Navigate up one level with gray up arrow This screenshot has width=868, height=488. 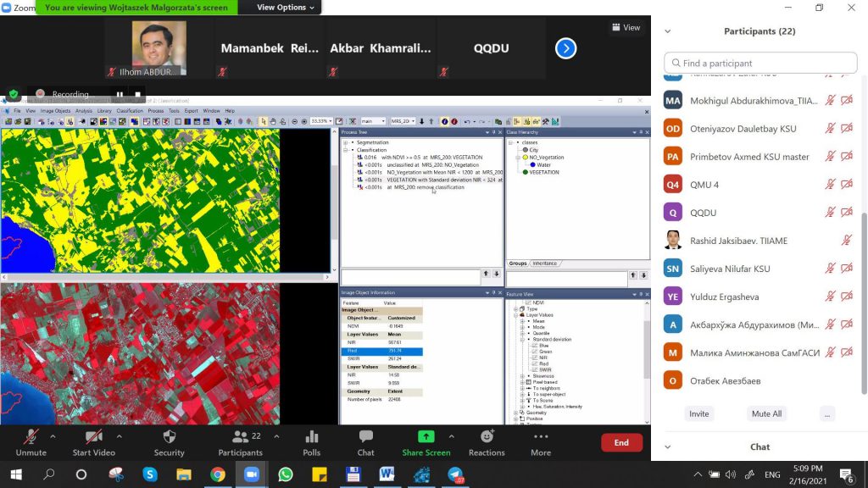[x=431, y=122]
